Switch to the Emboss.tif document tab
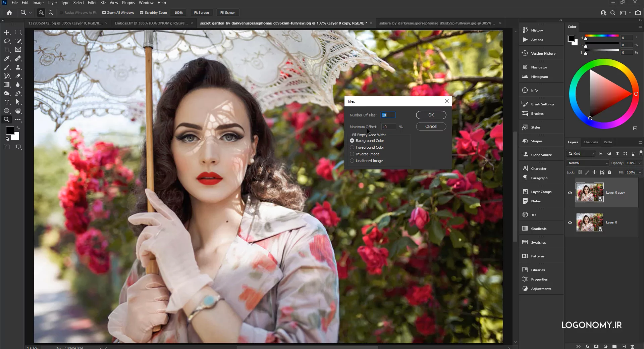644x349 pixels. (x=151, y=23)
